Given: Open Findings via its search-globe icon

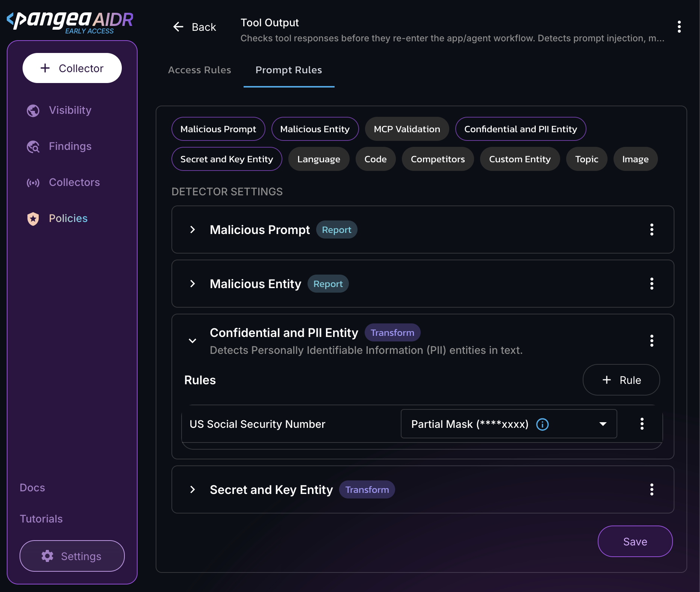Looking at the screenshot, I should tap(33, 146).
